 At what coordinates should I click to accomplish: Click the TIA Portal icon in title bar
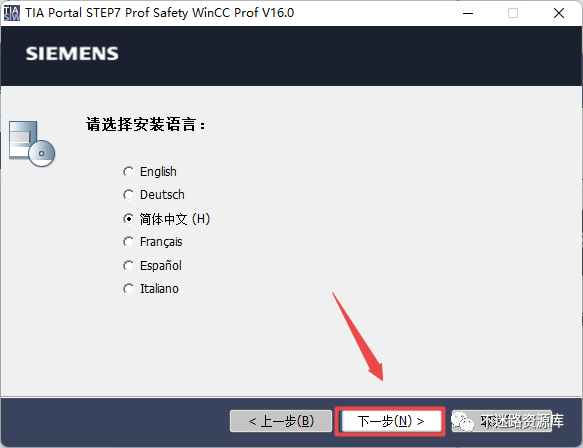(12, 13)
